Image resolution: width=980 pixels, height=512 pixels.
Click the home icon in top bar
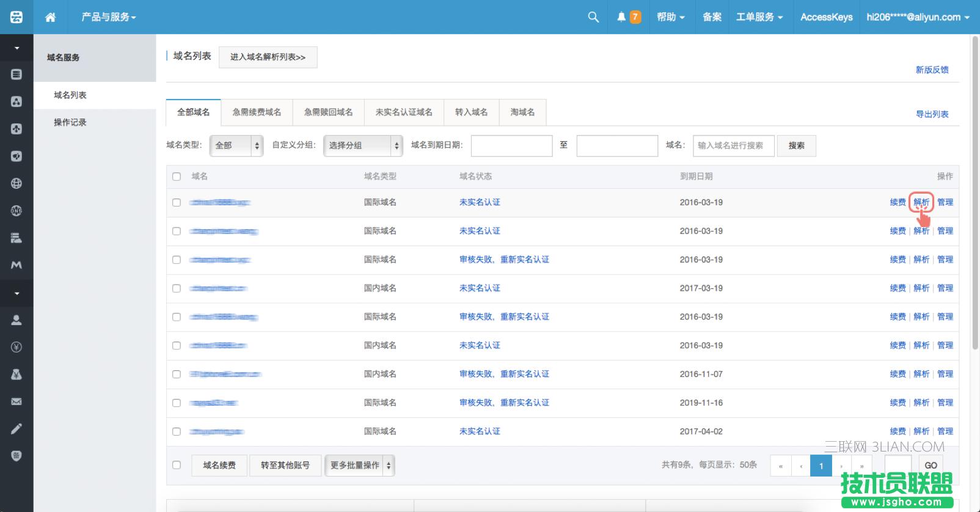(51, 17)
